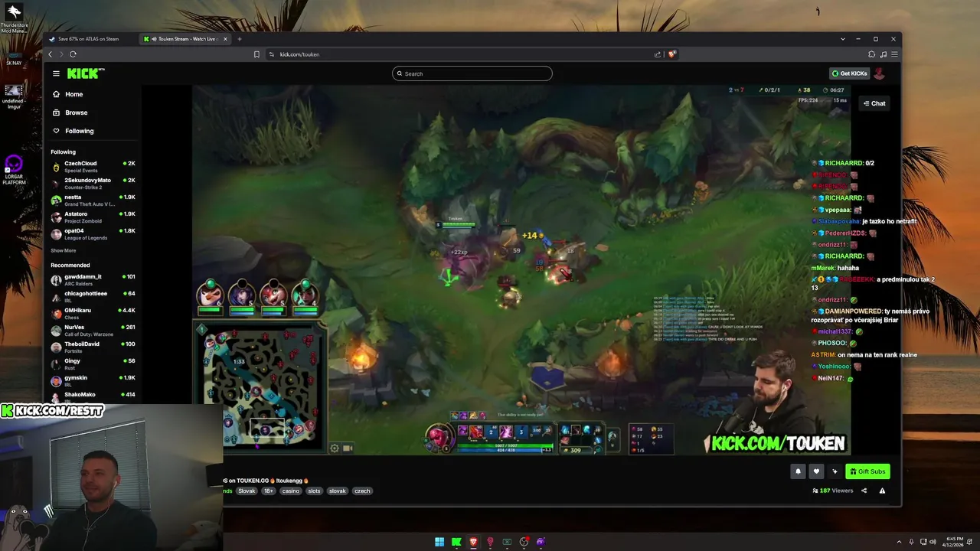Open Astatoro channel in Following
The height and width of the screenshot is (551, 980).
93,217
